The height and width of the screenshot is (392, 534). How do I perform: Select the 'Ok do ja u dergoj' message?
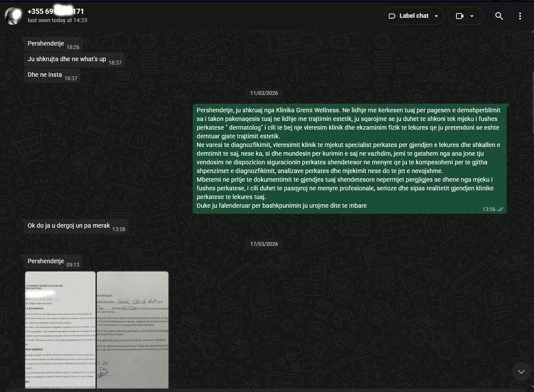point(69,226)
